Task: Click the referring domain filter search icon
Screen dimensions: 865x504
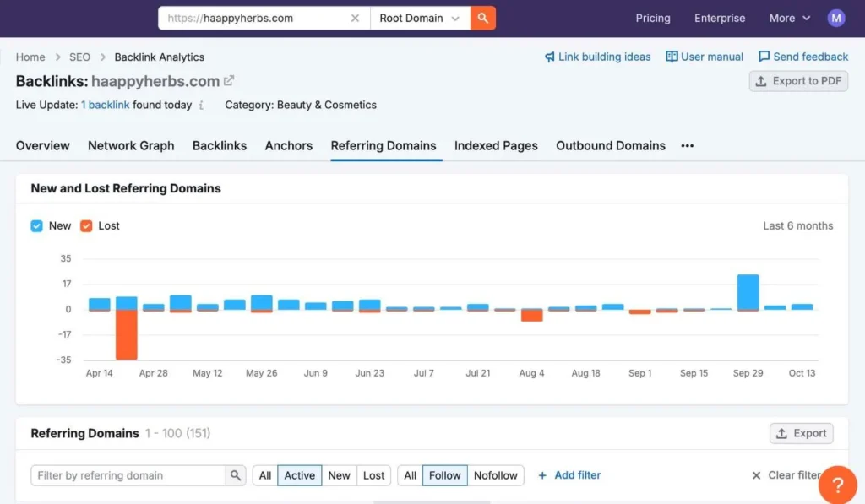Action: click(236, 475)
